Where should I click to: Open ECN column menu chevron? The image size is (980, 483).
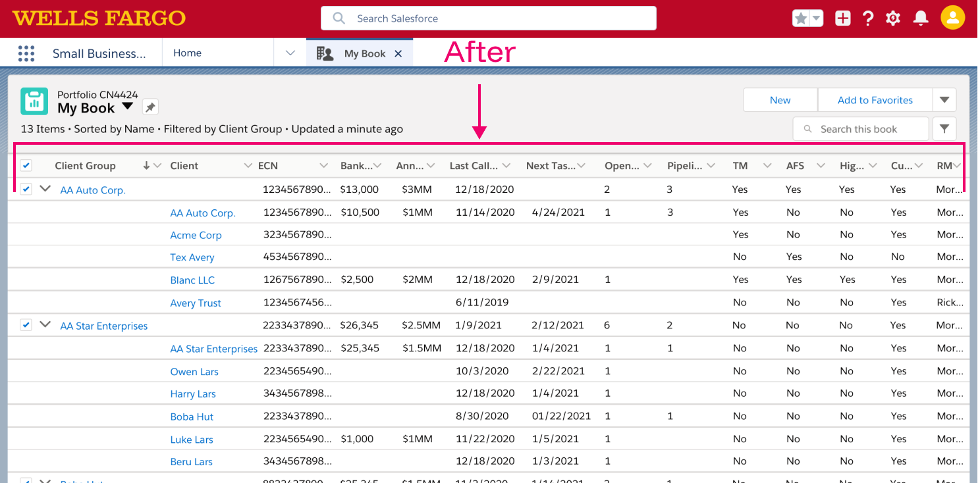point(323,166)
